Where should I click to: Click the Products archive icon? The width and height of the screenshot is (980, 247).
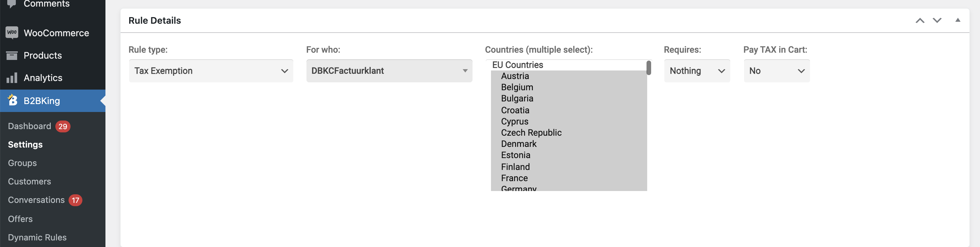pos(12,55)
